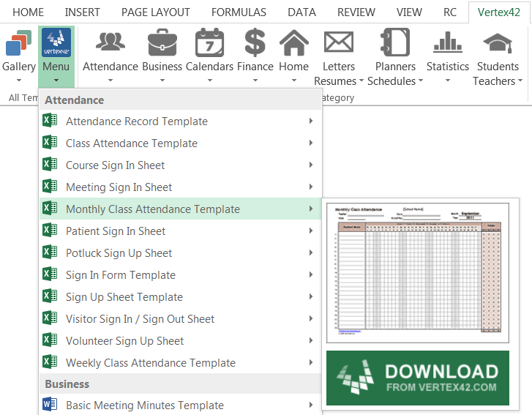
Task: Download template from Vertex42.com button
Action: coord(418,378)
